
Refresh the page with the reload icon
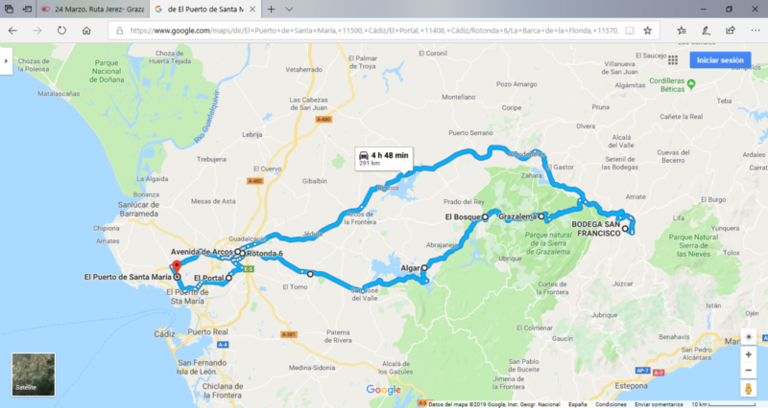tap(62, 30)
